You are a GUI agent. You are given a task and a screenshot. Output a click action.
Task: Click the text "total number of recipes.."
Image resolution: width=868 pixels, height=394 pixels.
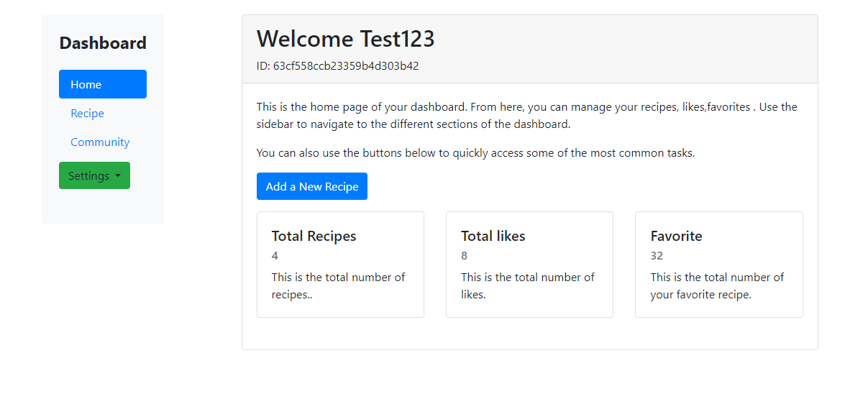click(x=338, y=285)
